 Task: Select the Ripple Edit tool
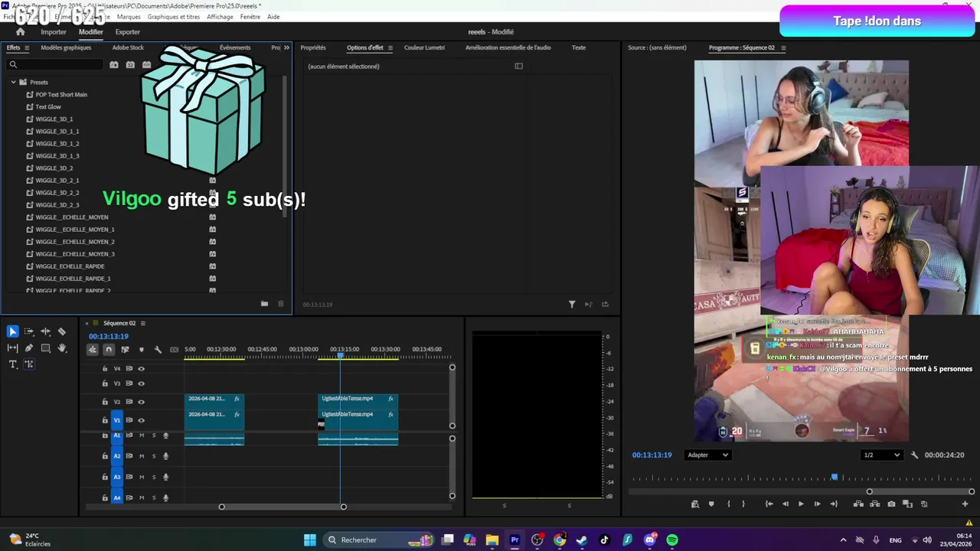45,331
